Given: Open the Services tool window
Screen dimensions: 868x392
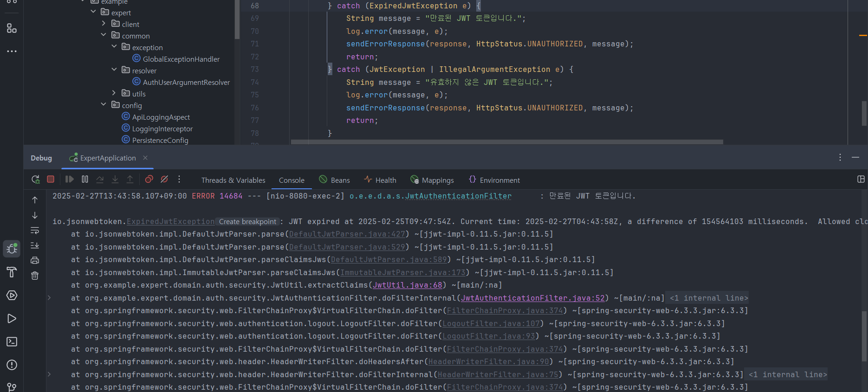Looking at the screenshot, I should pyautogui.click(x=12, y=296).
